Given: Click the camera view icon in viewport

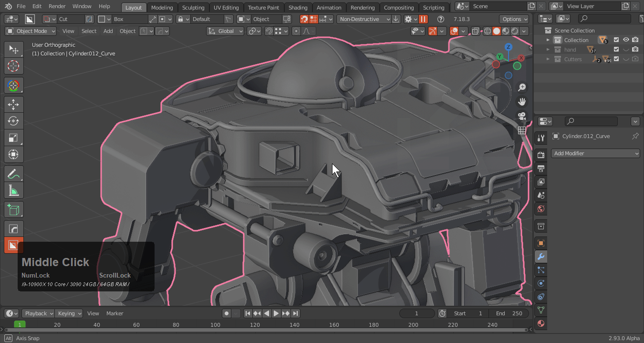Looking at the screenshot, I should tap(522, 116).
